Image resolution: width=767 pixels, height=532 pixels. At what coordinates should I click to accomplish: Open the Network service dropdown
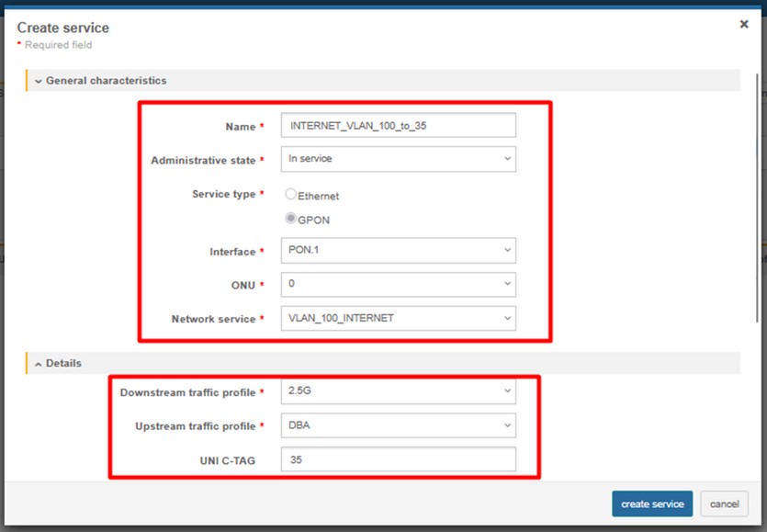point(397,318)
